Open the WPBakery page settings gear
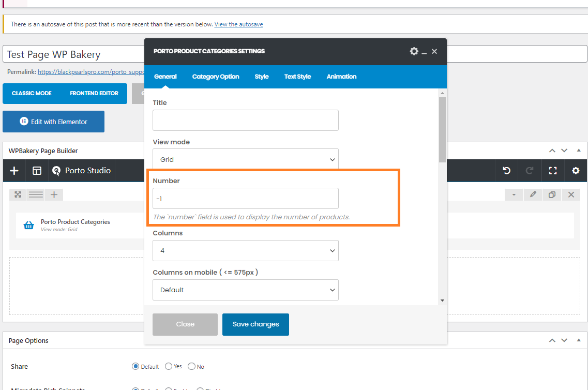The width and height of the screenshot is (588, 390). point(576,171)
